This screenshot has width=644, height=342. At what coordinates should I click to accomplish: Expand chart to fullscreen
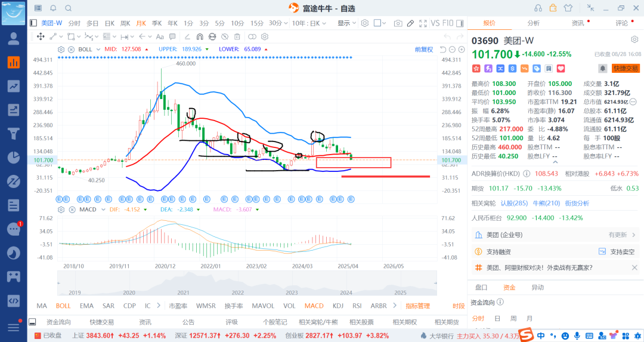tap(423, 23)
